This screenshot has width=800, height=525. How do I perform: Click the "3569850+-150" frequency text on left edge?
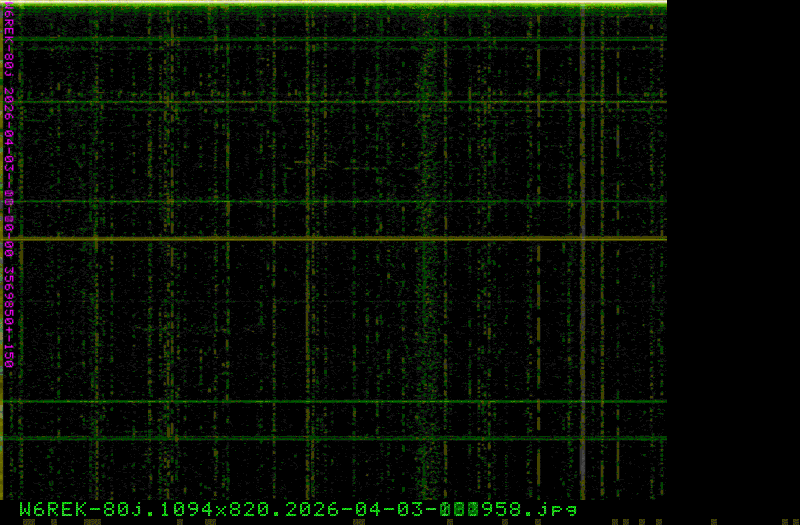[x=8, y=317]
